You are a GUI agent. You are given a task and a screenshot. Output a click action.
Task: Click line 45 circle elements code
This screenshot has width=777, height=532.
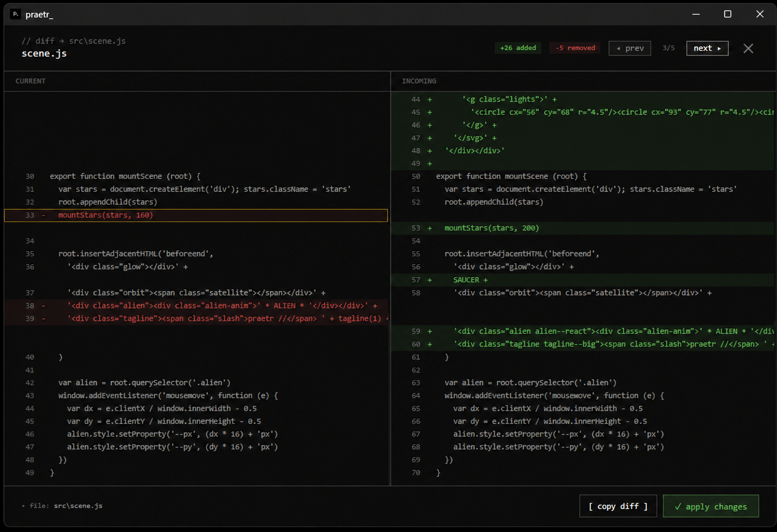[583, 112]
